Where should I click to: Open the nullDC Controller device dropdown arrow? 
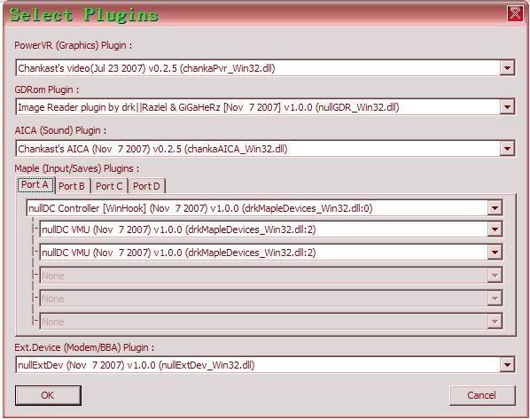coord(495,208)
